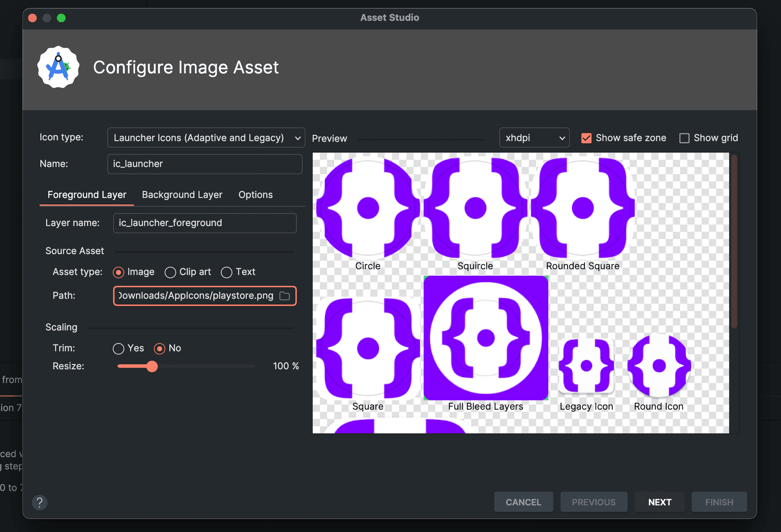
Task: Click the Android Studio logo in the header
Action: pos(58,67)
